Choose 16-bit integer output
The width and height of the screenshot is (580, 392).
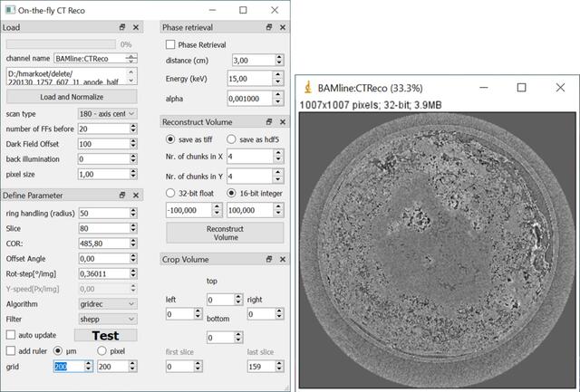(231, 193)
